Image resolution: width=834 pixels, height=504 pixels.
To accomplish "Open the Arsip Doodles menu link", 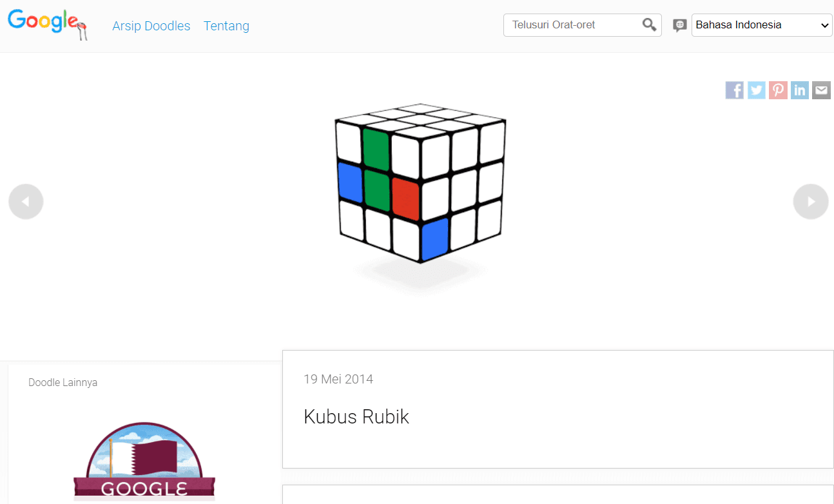I will [x=151, y=26].
